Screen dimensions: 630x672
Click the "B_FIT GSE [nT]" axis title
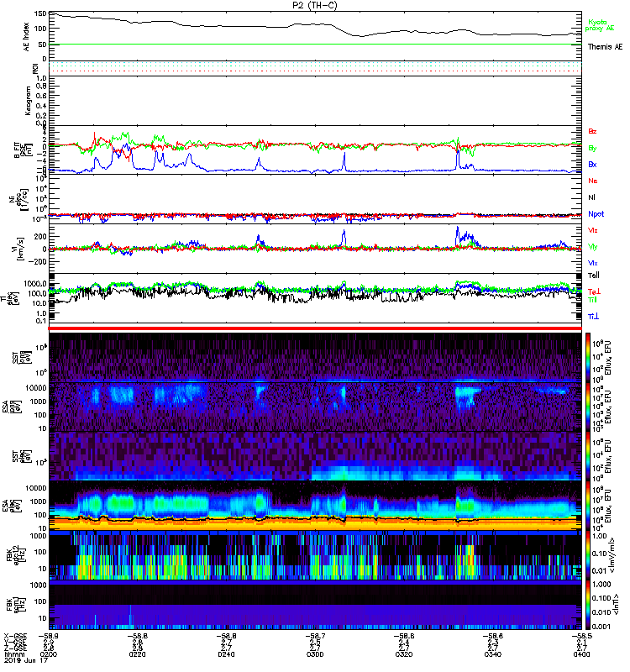coord(24,150)
